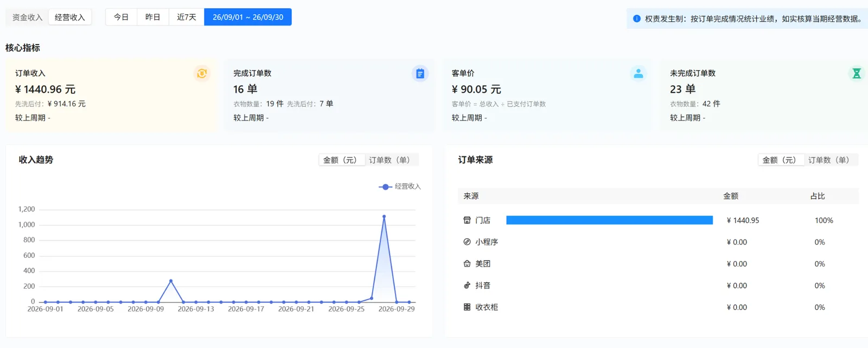Show income trend by 订单数（单）
Viewport: 868px width, 348px height.
pyautogui.click(x=391, y=160)
